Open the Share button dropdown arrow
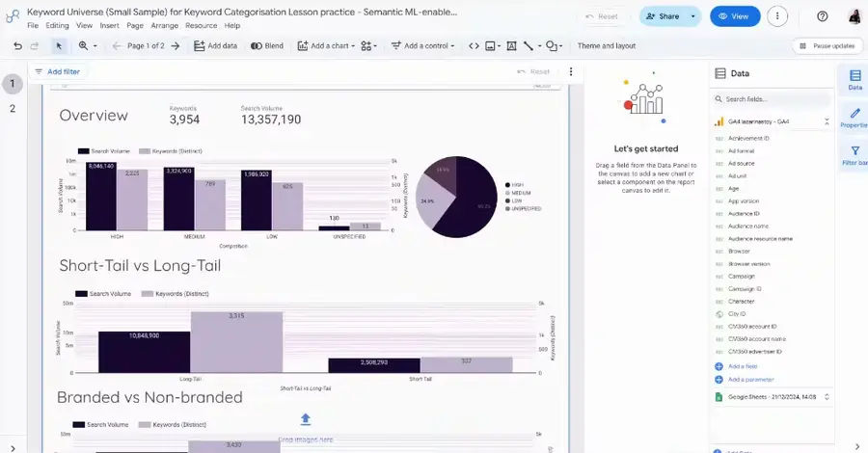Viewport: 868px width, 453px height. point(692,16)
